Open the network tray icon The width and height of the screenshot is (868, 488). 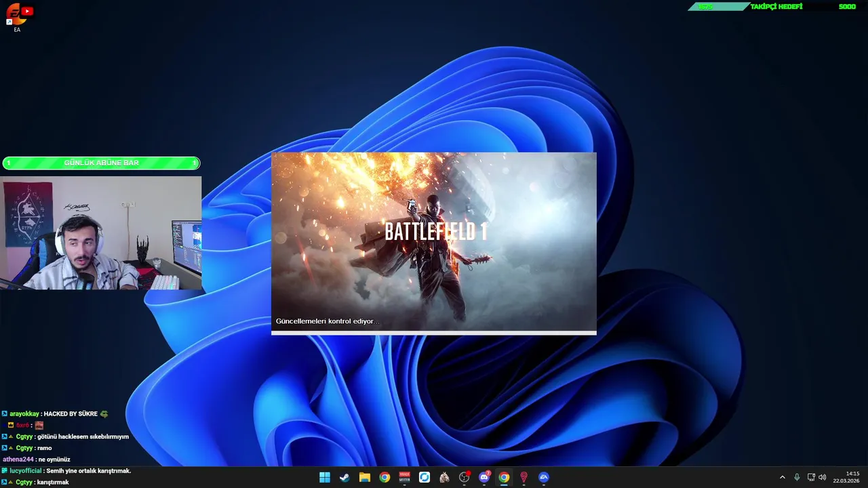(x=811, y=477)
